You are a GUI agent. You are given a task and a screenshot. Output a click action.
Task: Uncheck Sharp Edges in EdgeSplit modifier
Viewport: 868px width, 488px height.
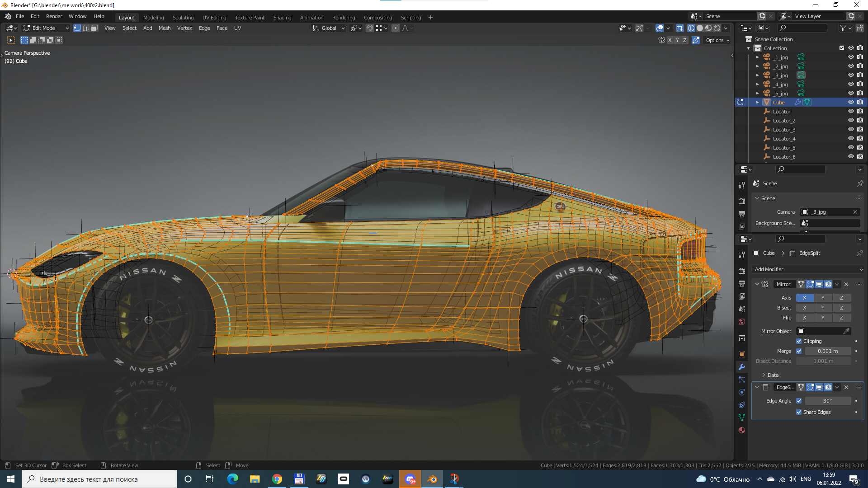point(799,412)
